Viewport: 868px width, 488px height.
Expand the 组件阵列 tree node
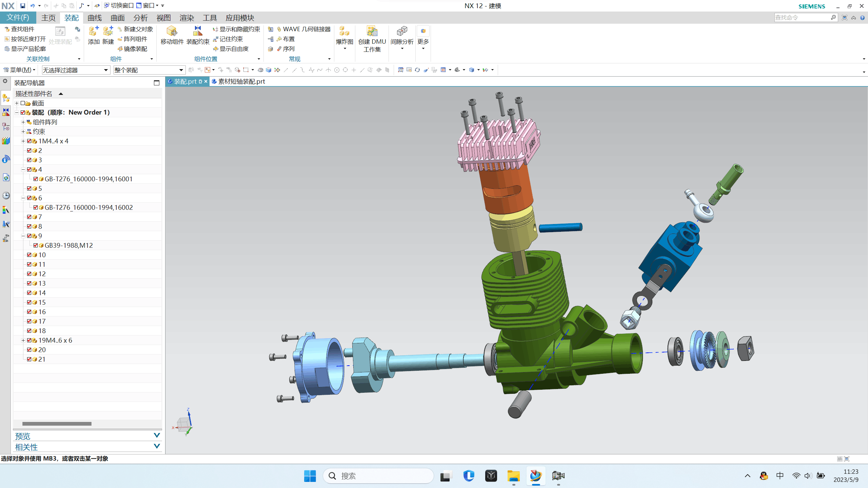(x=23, y=122)
